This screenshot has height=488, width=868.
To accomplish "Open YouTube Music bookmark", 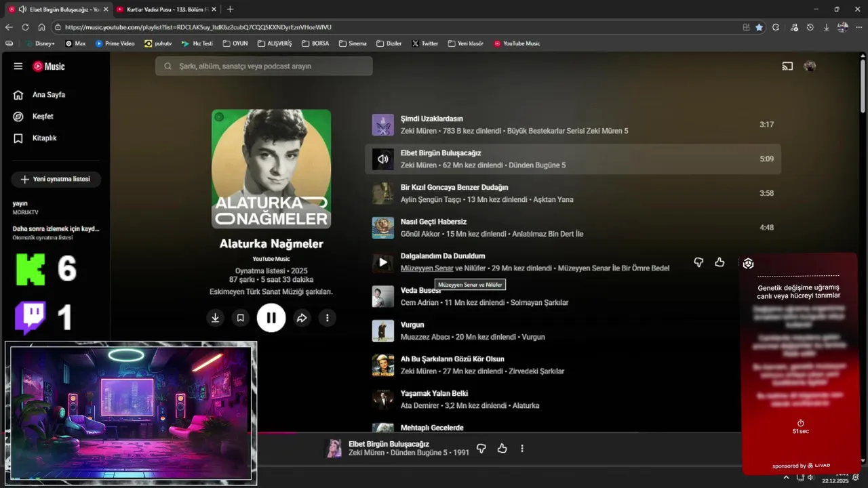I will pyautogui.click(x=517, y=43).
